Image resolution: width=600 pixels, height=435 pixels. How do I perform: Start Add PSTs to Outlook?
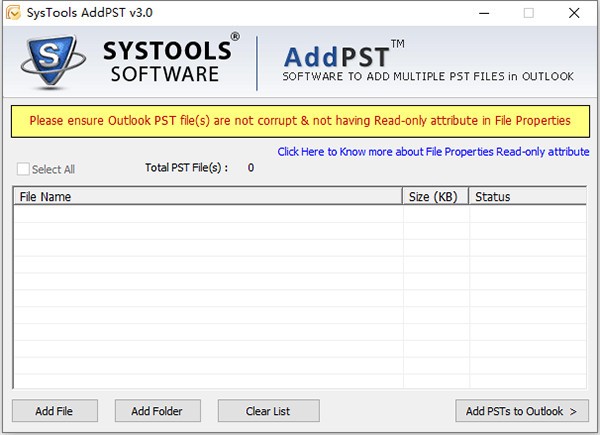[521, 410]
